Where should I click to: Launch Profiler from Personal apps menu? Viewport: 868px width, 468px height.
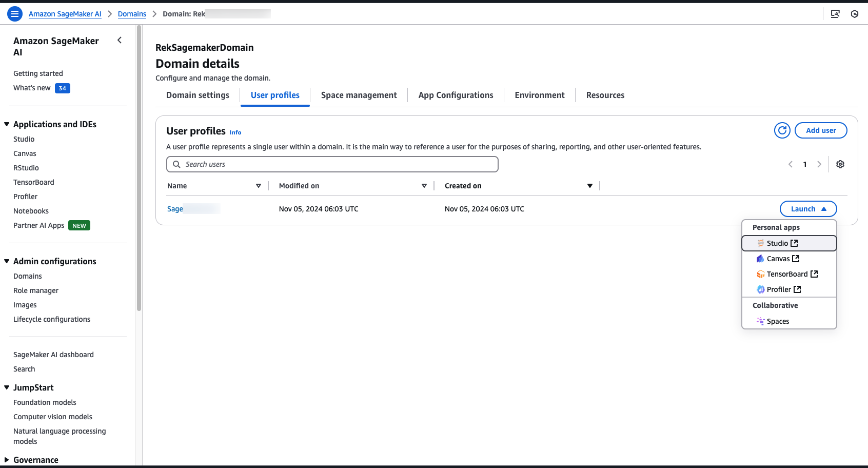click(789, 289)
